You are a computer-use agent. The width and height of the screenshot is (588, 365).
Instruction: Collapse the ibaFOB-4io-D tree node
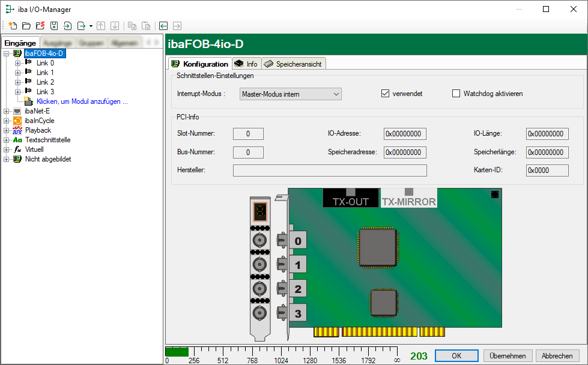click(7, 53)
